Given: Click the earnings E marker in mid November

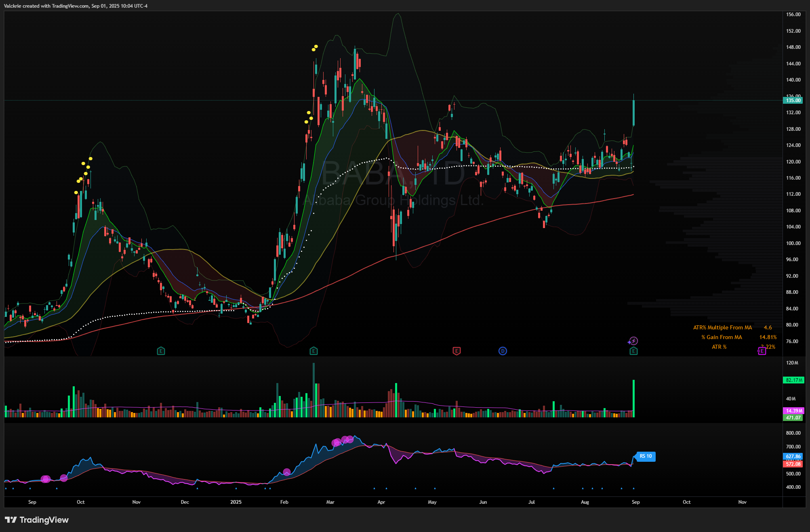Looking at the screenshot, I should click(x=161, y=351).
